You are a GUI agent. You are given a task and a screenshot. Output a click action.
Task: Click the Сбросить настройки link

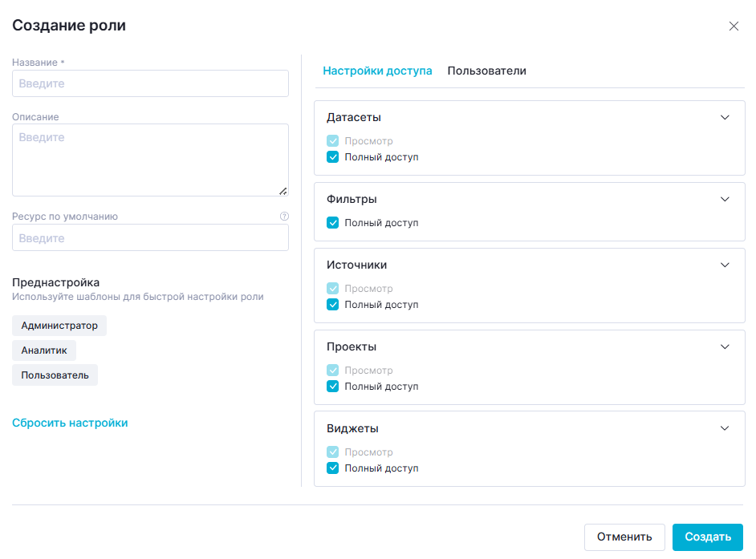pyautogui.click(x=70, y=423)
